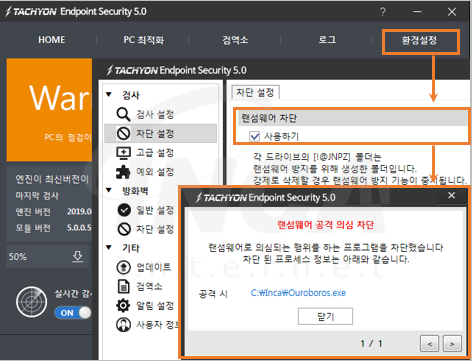Click the orange Warning status panel
Screen dimensions: 472x361
49,110
